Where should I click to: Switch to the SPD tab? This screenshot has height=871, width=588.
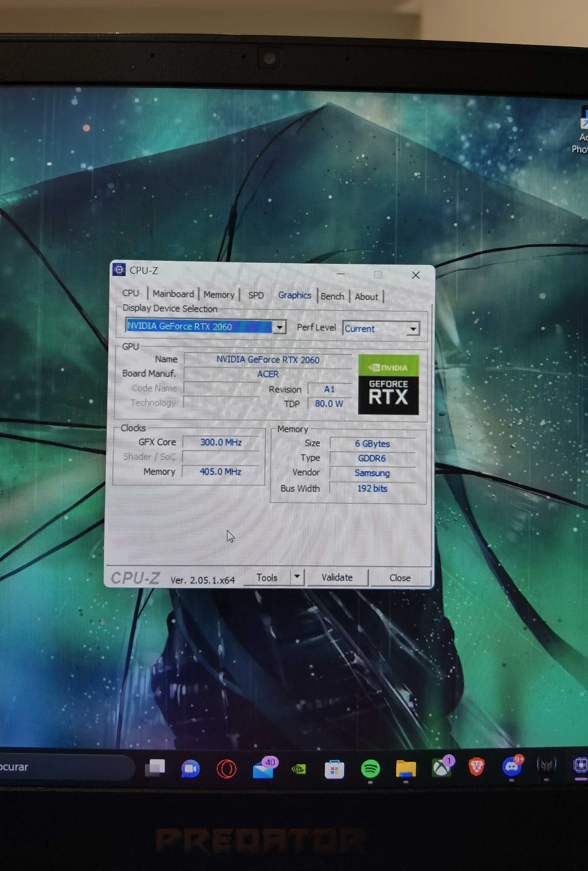(x=256, y=295)
